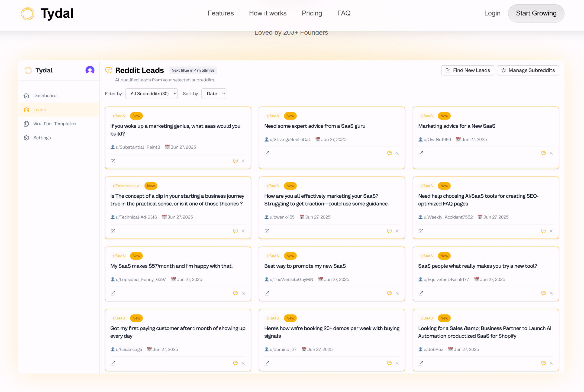The height and width of the screenshot is (392, 584).
Task: Open external link for 'Need some expert advice' lead
Action: point(267,153)
